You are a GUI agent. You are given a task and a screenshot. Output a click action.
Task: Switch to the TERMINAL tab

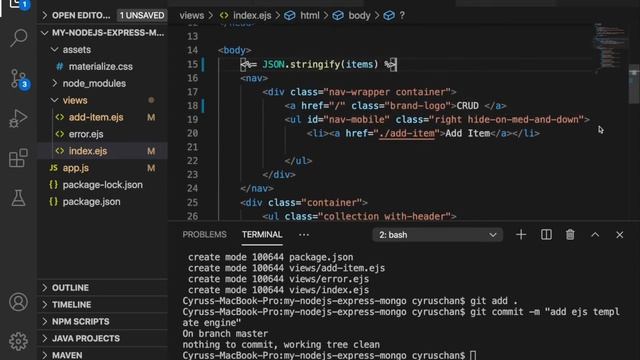coord(262,235)
